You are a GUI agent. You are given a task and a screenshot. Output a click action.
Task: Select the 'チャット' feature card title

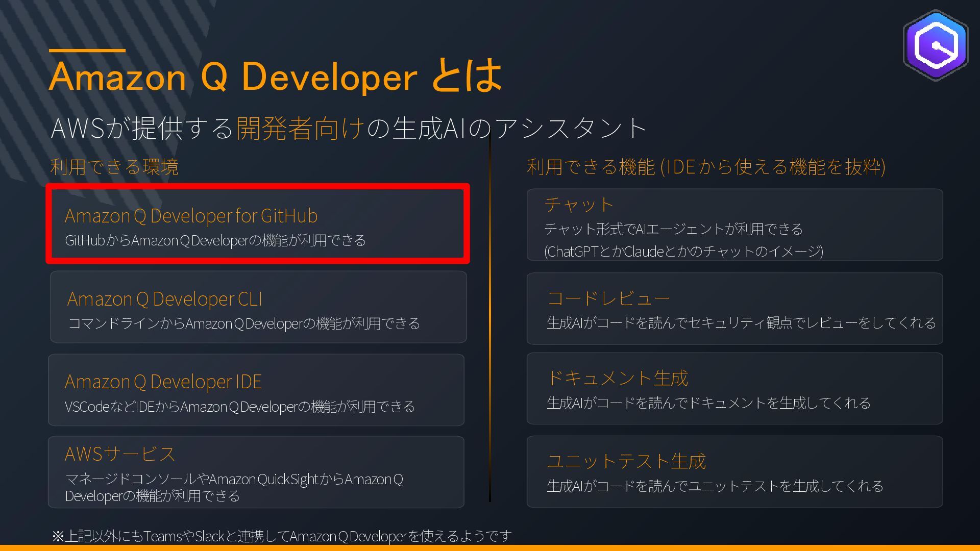[579, 205]
